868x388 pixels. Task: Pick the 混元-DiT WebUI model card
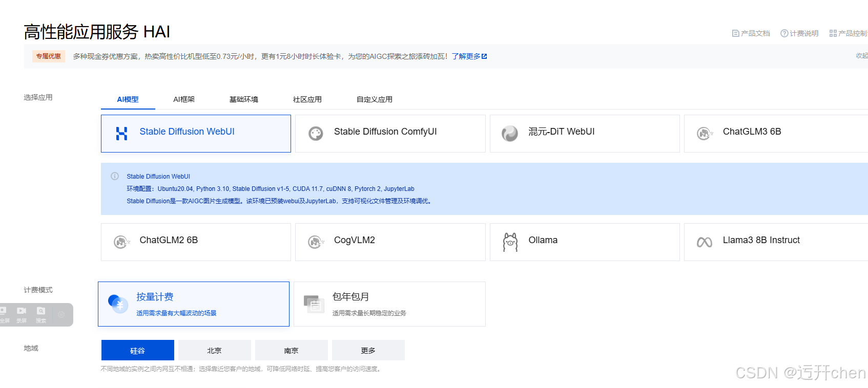tap(585, 134)
